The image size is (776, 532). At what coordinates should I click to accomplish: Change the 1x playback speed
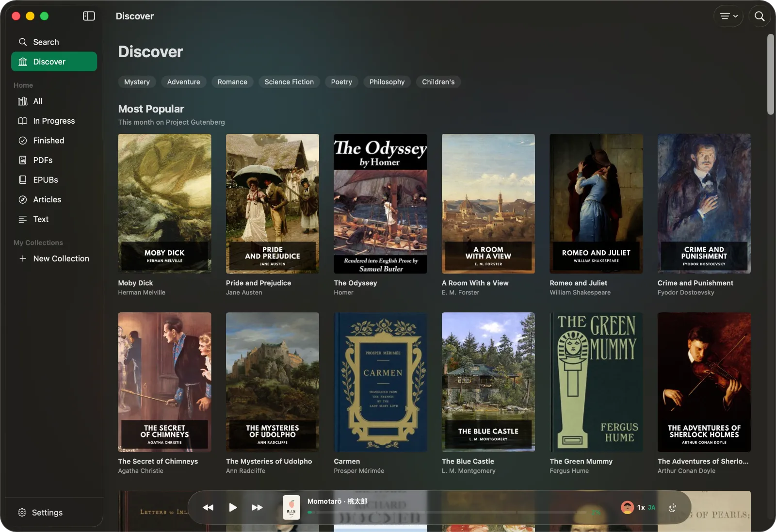[641, 508]
